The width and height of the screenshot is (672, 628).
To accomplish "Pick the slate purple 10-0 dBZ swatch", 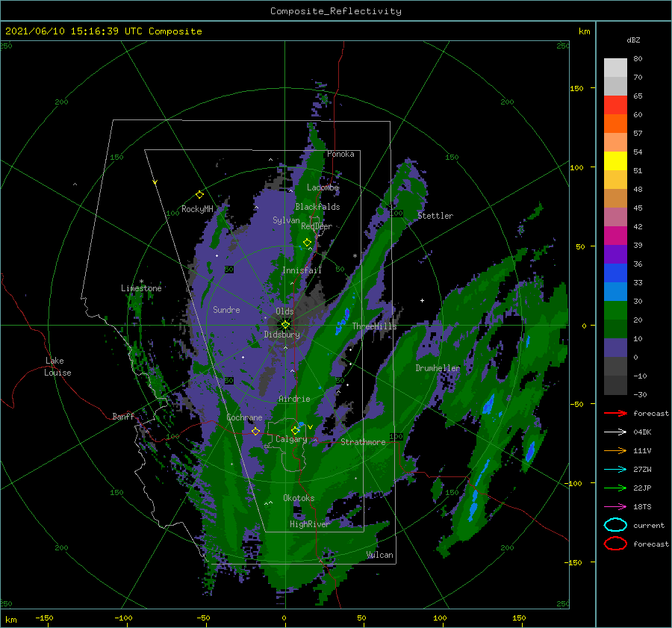I will click(x=615, y=347).
